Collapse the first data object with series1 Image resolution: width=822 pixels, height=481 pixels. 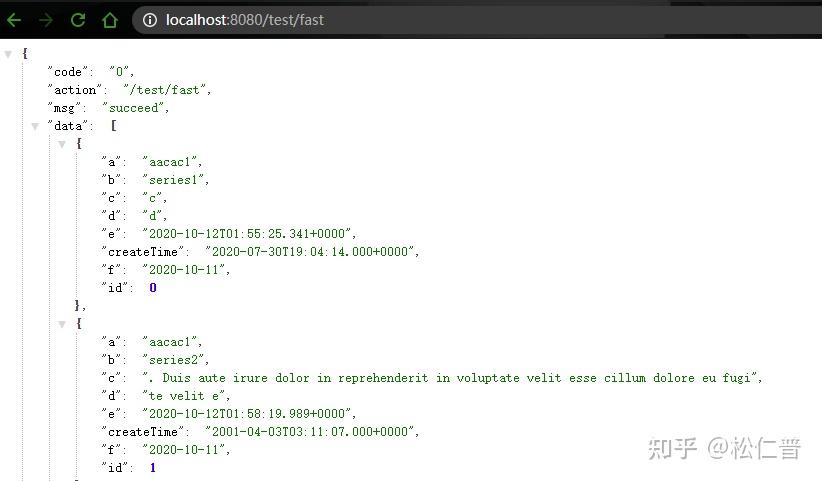(x=62, y=144)
